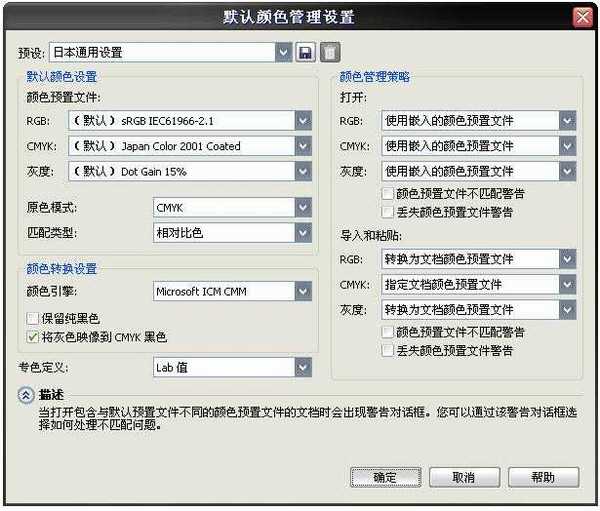
Task: Open the 打开 CMYK policy dropdown
Action: (x=567, y=146)
